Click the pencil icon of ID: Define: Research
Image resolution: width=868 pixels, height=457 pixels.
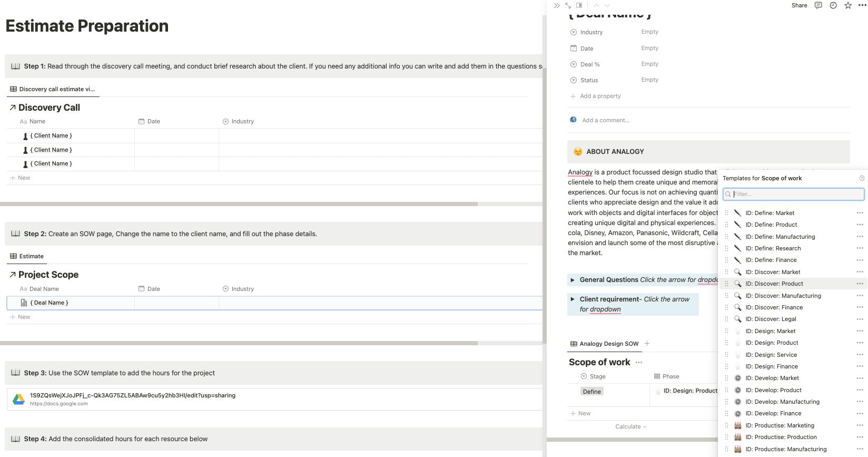738,248
